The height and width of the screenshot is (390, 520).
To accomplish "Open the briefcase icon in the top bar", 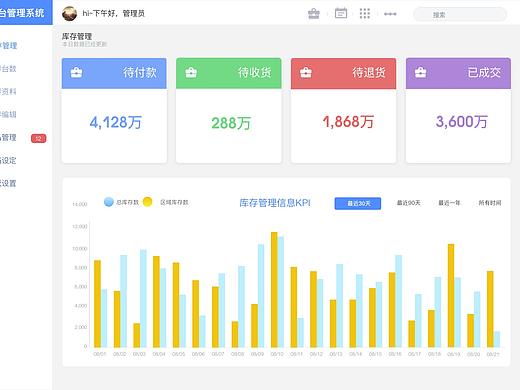I will [x=314, y=14].
